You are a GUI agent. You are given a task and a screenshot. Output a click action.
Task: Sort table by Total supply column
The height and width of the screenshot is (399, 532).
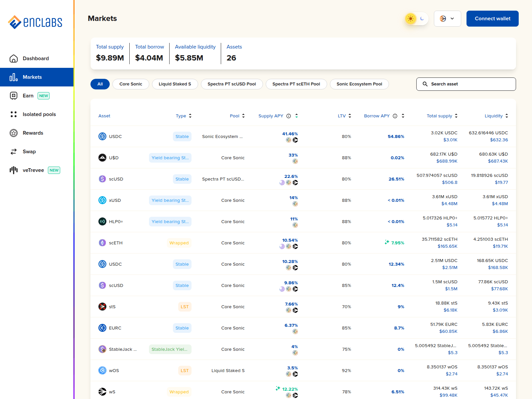442,116
